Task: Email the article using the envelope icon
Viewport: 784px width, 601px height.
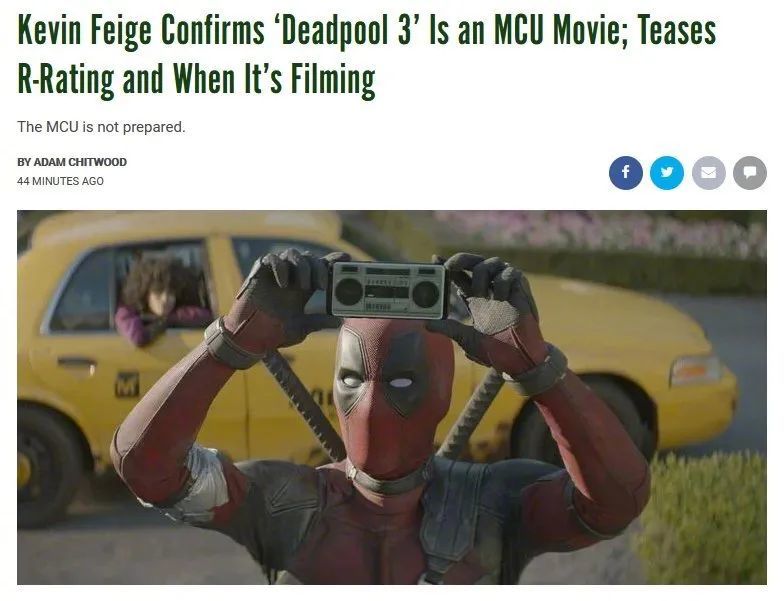Action: tap(708, 173)
